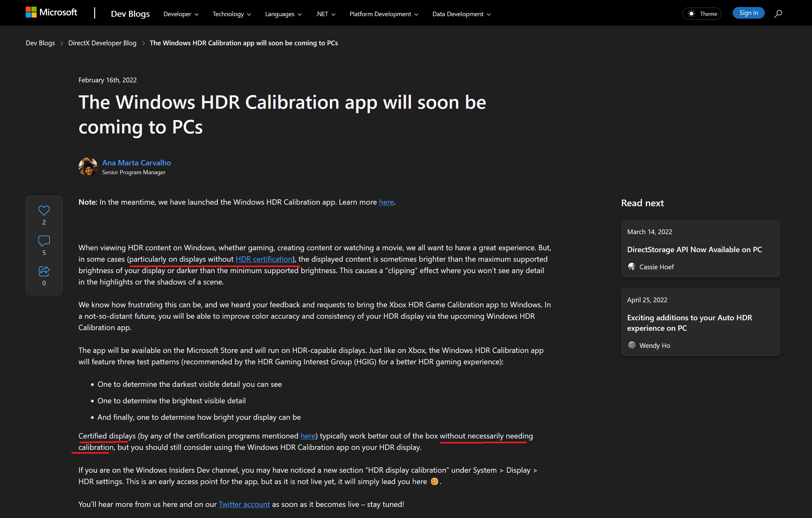This screenshot has height=518, width=812.
Task: Click 'here' link about certification programs
Action: click(308, 436)
